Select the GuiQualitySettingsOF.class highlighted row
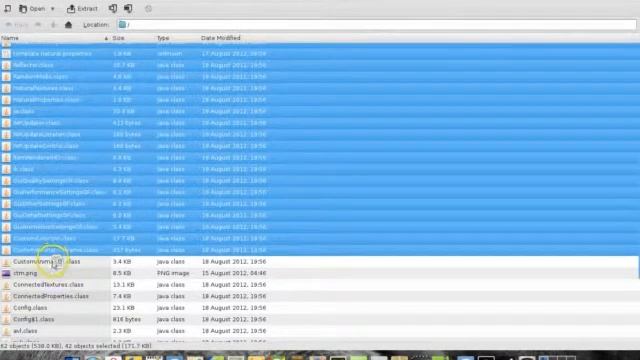 click(x=320, y=180)
